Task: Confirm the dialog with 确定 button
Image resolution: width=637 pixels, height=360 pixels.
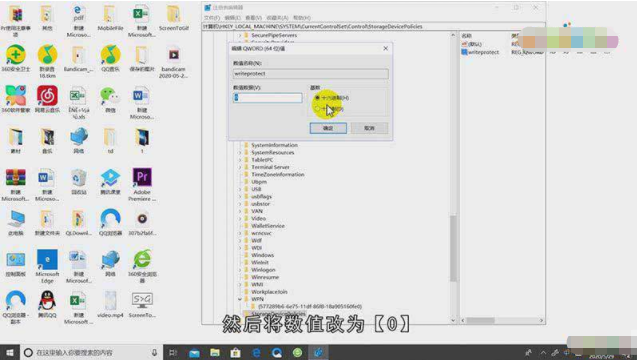Action: point(328,128)
